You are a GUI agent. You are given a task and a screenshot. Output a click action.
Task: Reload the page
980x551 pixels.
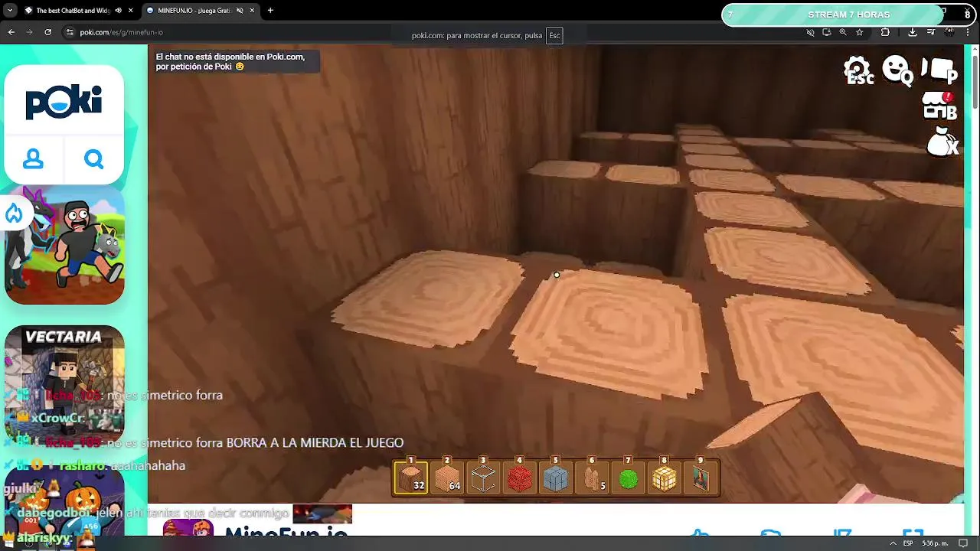[x=47, y=32]
